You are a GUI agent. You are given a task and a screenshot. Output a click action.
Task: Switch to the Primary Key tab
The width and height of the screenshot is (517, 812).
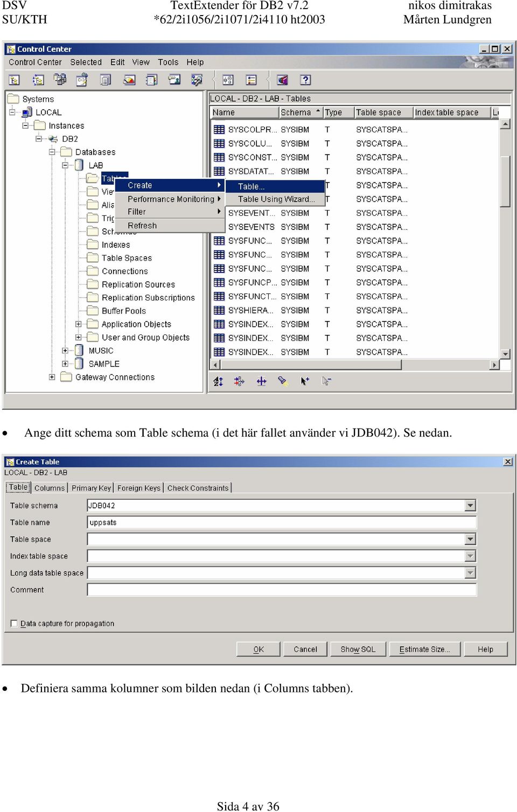coord(91,488)
